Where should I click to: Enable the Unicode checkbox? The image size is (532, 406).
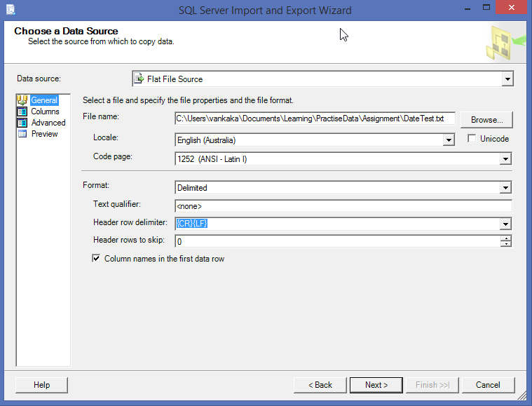(x=472, y=139)
